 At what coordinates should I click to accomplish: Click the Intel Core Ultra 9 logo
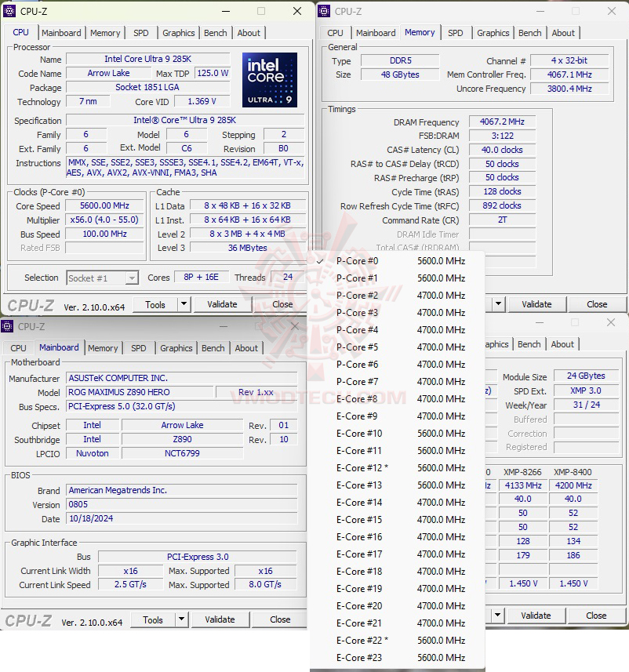269,80
